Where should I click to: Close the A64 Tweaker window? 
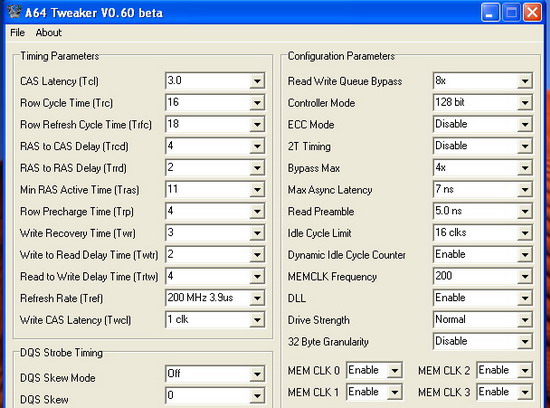click(x=532, y=13)
